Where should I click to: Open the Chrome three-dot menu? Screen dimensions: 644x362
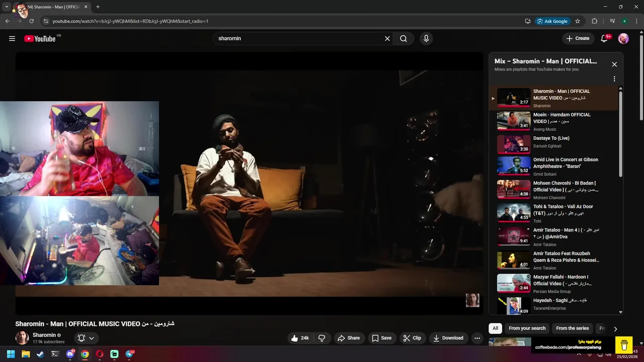[x=637, y=21]
